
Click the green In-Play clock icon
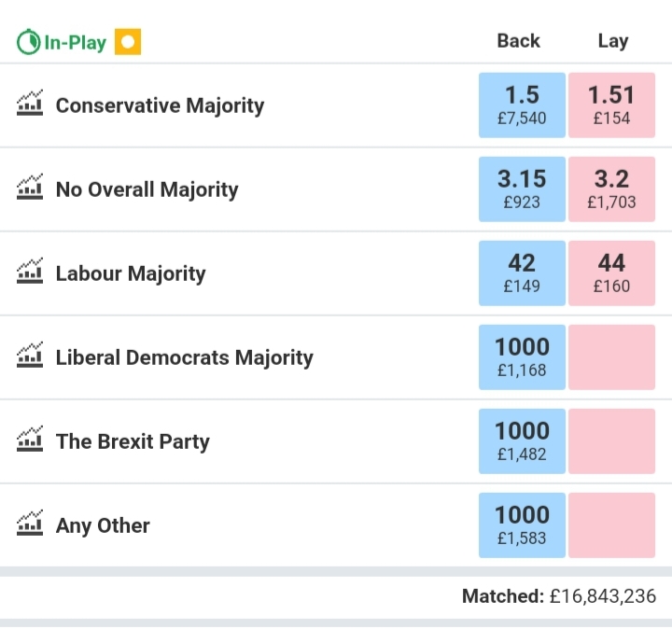[29, 42]
